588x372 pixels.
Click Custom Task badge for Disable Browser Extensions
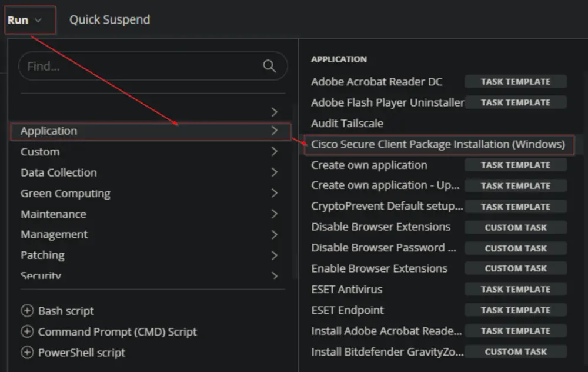[x=516, y=227]
